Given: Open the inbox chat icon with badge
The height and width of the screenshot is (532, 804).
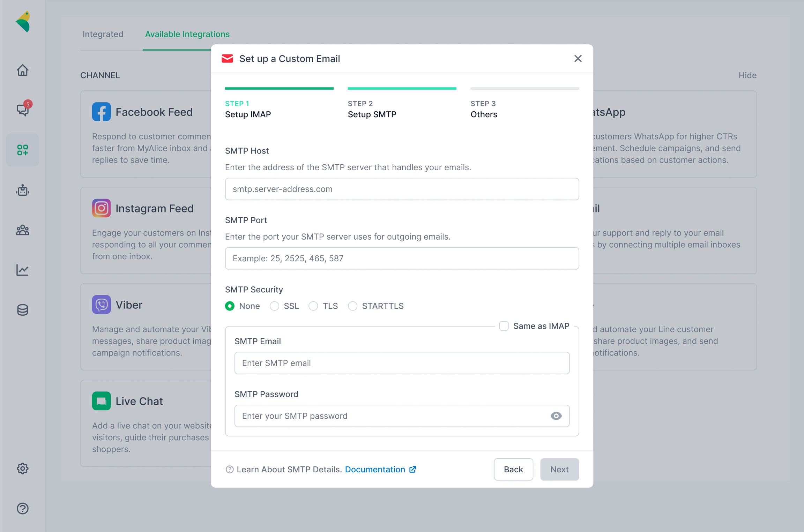Looking at the screenshot, I should pos(23,110).
